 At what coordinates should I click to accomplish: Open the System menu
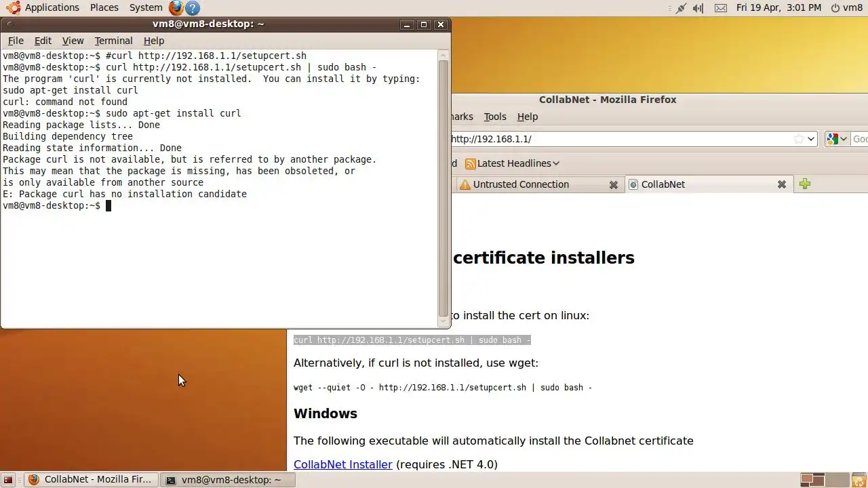[146, 7]
